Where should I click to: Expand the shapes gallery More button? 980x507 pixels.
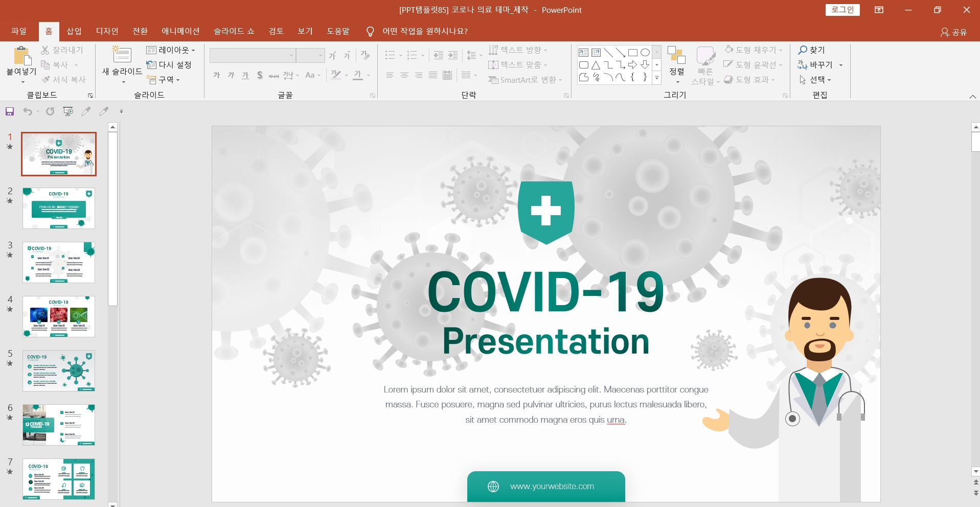[657, 78]
